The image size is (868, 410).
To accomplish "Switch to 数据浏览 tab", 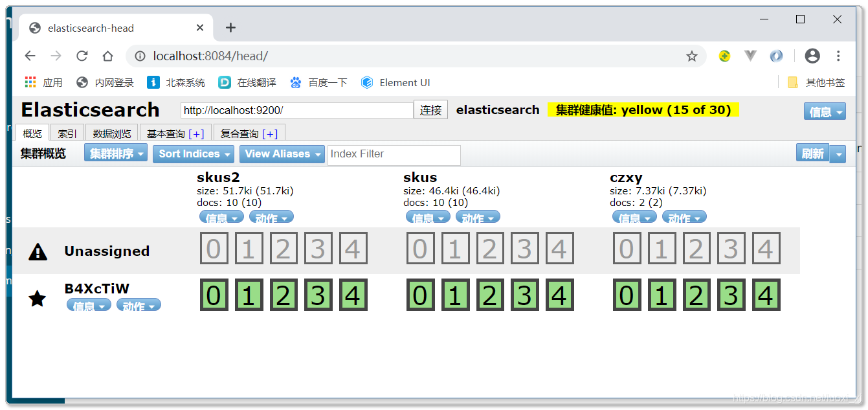I will tap(112, 133).
